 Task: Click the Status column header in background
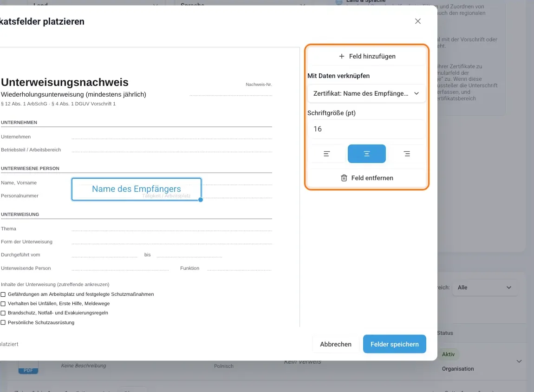pyautogui.click(x=445, y=333)
